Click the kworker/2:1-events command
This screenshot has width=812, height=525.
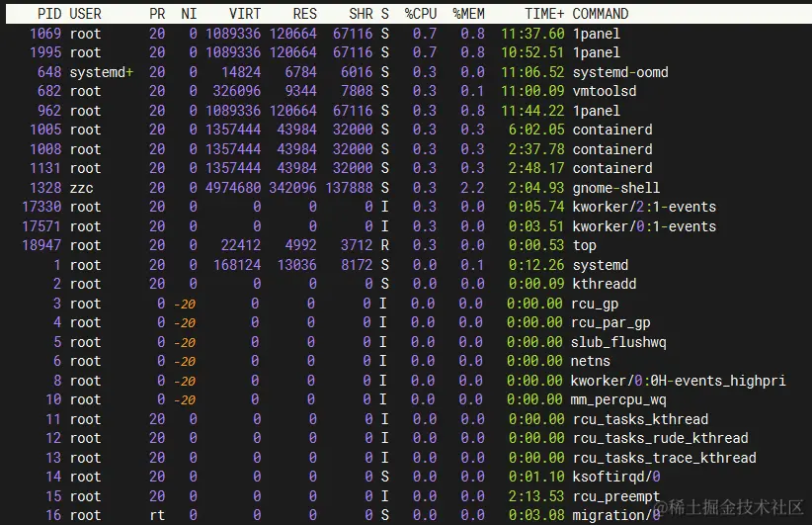click(x=644, y=207)
